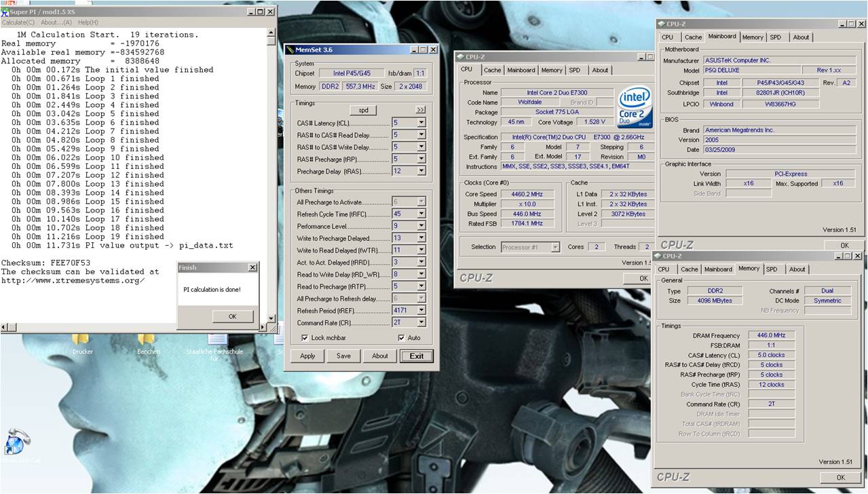Click Apply in MemSet
Viewport: 868px width, 494px height.
pyautogui.click(x=307, y=356)
